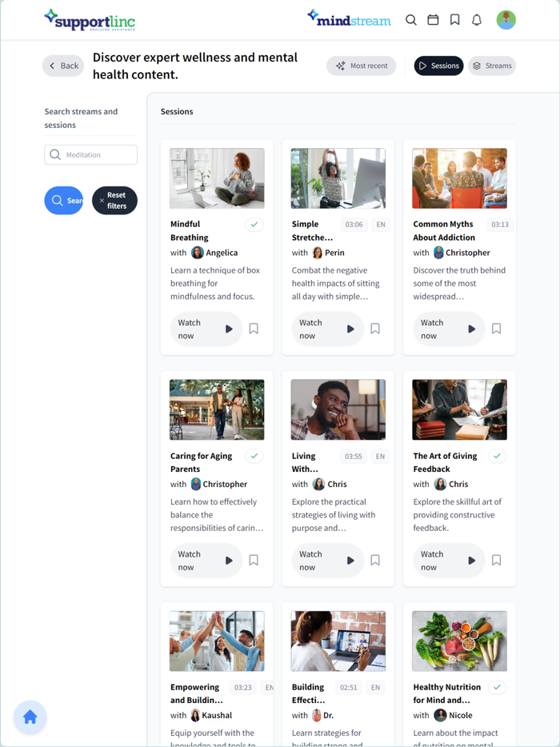This screenshot has width=560, height=747.
Task: Click the Healthy Nutrition for Mind title
Action: (447, 693)
